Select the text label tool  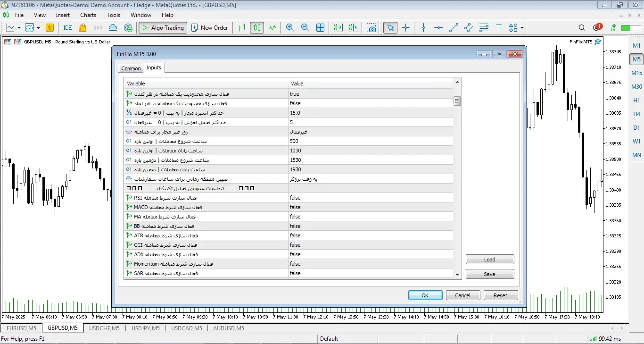coord(499,28)
